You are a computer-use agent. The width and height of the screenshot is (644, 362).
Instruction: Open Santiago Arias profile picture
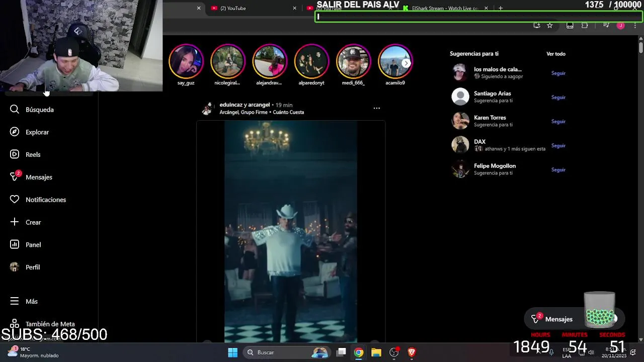[460, 97]
